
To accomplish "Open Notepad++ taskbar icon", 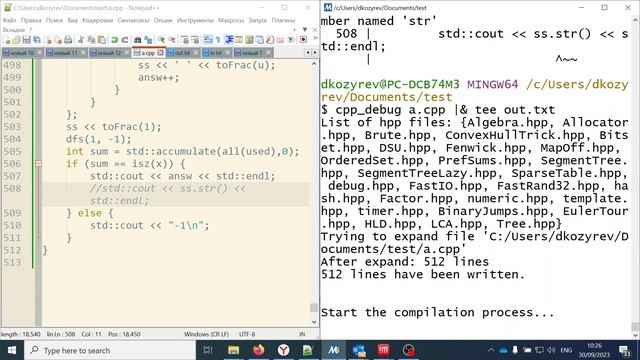I will (308, 350).
